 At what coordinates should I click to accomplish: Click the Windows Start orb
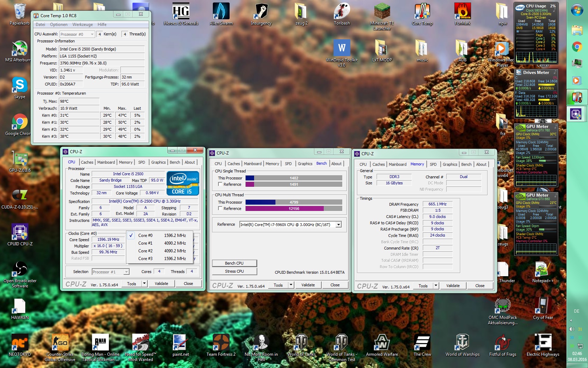click(577, 10)
